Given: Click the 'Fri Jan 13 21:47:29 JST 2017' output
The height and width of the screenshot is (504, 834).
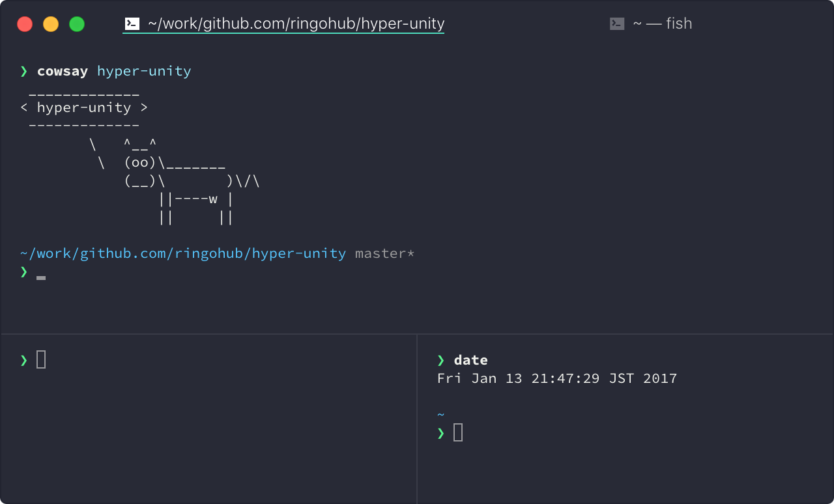Looking at the screenshot, I should tap(557, 378).
